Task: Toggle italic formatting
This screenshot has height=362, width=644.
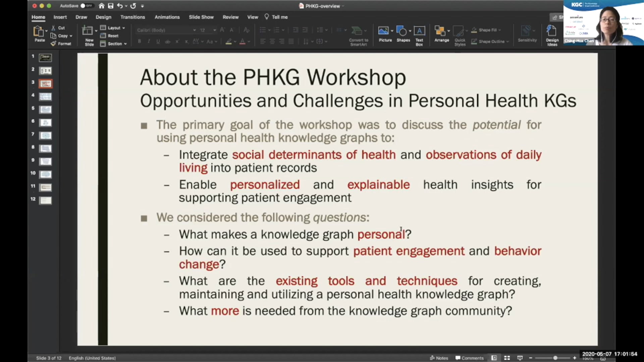Action: [x=149, y=41]
